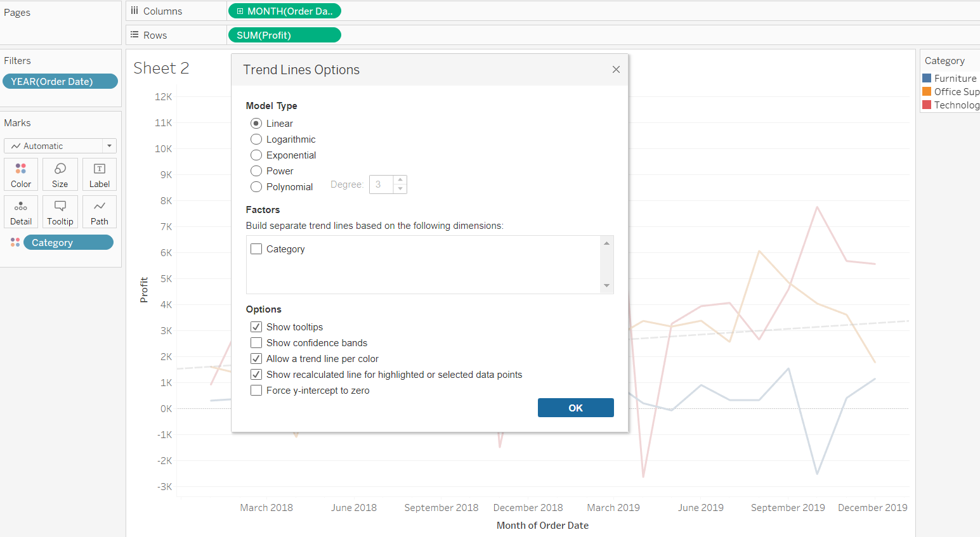Screen dimensions: 980x537
Task: Select the Logarithmic model type
Action: [x=256, y=139]
